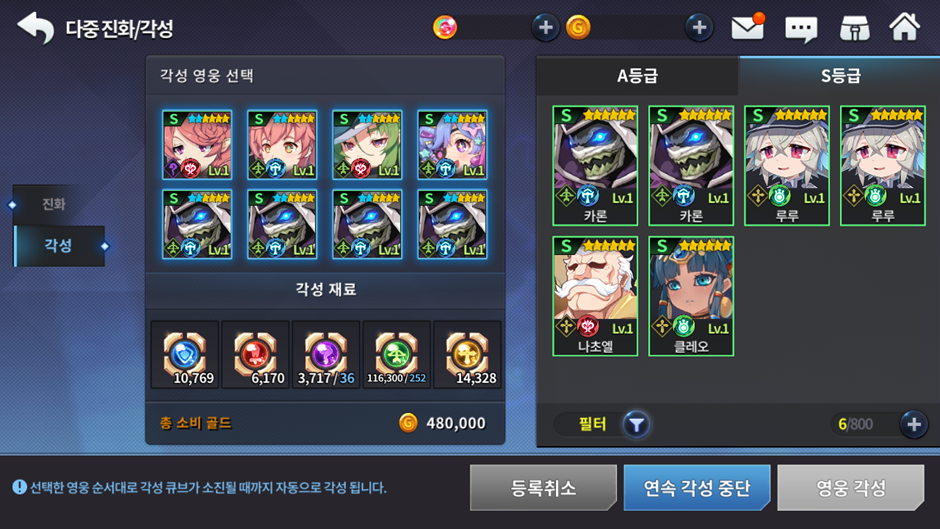Add gold with the plus beside the G coin
The image size is (940, 529).
click(x=699, y=28)
